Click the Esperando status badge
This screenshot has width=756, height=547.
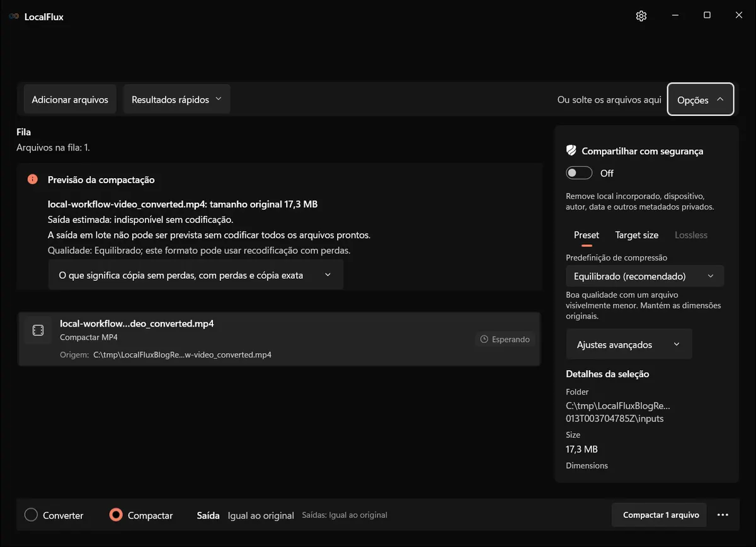tap(505, 339)
